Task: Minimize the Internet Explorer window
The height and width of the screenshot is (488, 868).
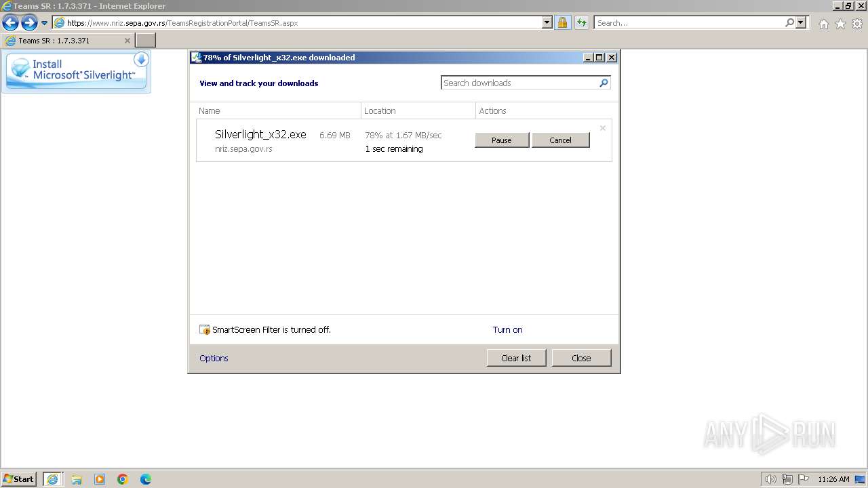Action: [x=837, y=6]
